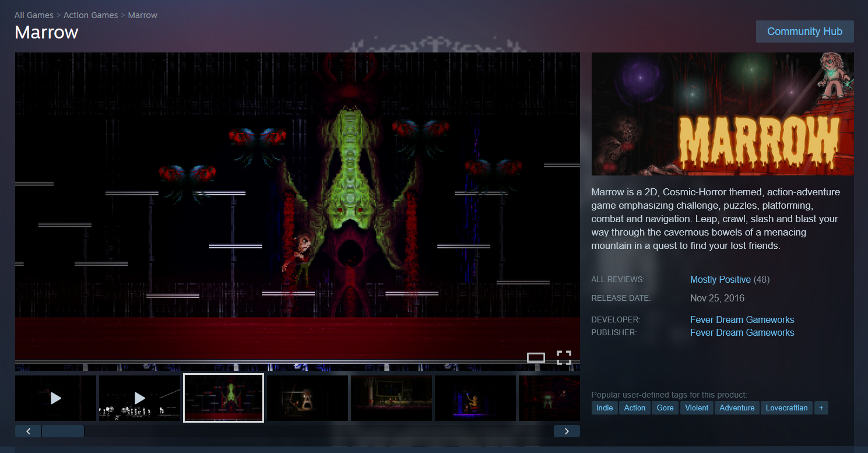Click the main green monster screenshot

coord(297,212)
